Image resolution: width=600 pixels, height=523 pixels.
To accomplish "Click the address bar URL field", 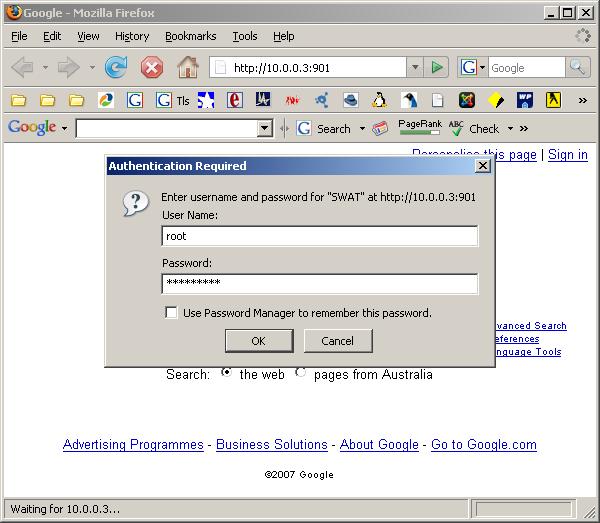I will click(308, 67).
